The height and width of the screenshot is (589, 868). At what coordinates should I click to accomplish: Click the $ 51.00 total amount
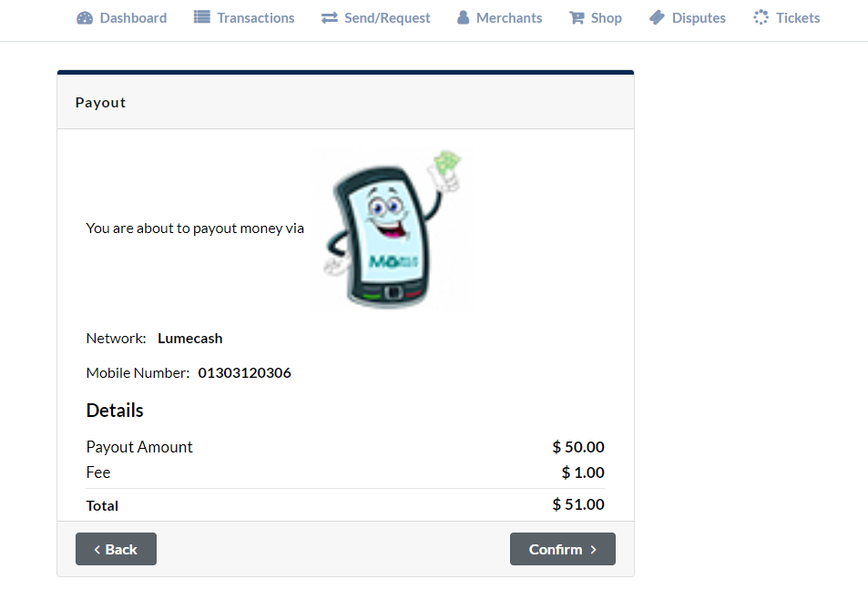(578, 504)
